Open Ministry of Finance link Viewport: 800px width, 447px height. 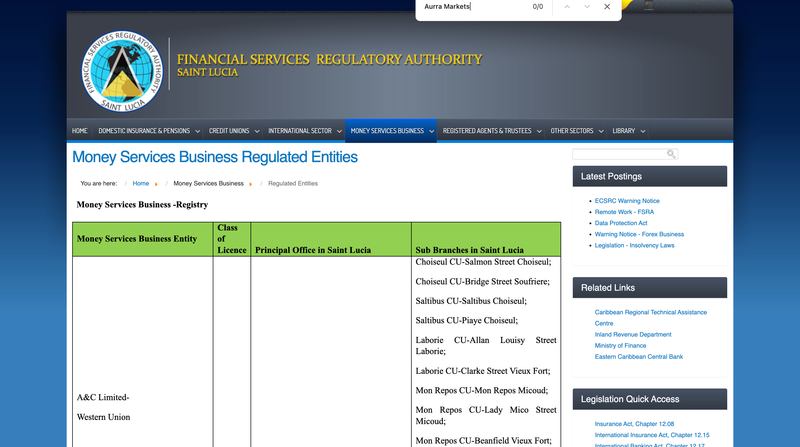[x=620, y=346]
